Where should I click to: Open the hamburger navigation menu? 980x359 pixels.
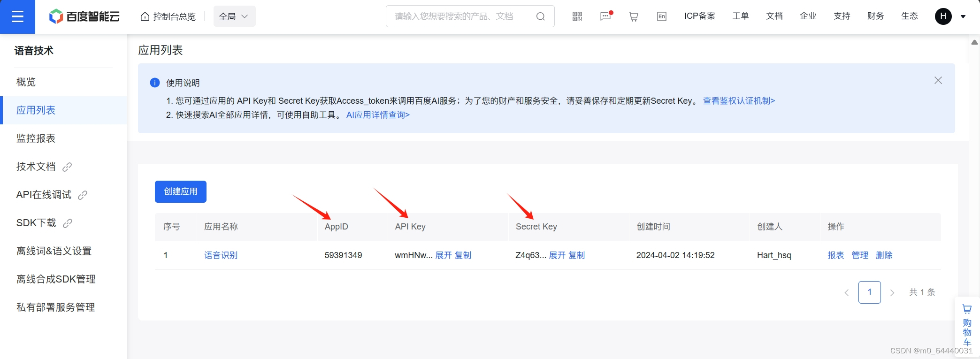click(17, 17)
